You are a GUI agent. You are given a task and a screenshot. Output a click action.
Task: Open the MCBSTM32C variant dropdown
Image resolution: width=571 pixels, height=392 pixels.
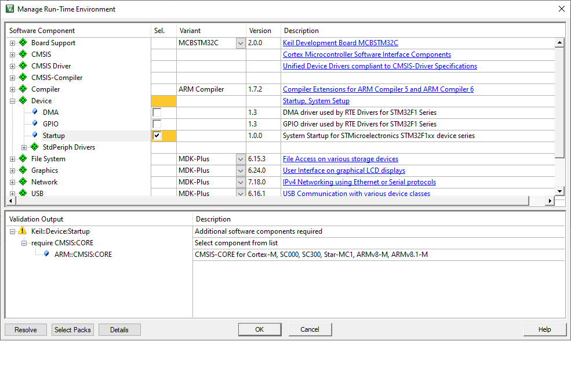pos(240,42)
